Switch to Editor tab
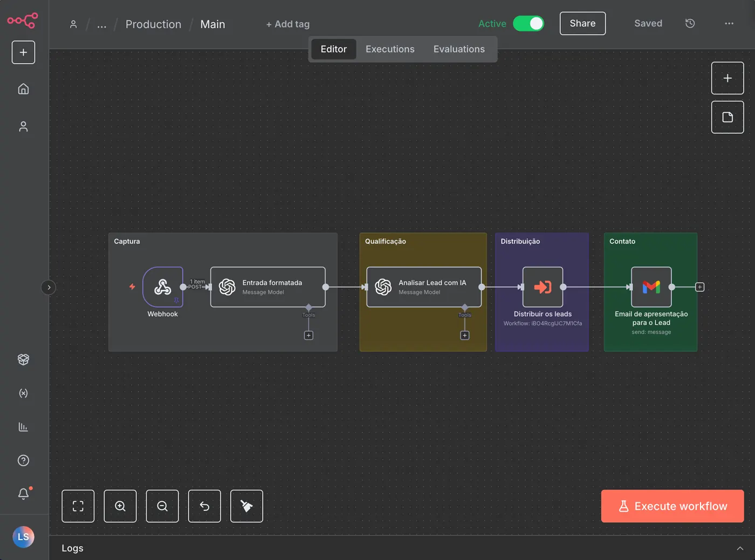755x560 pixels. click(x=334, y=49)
